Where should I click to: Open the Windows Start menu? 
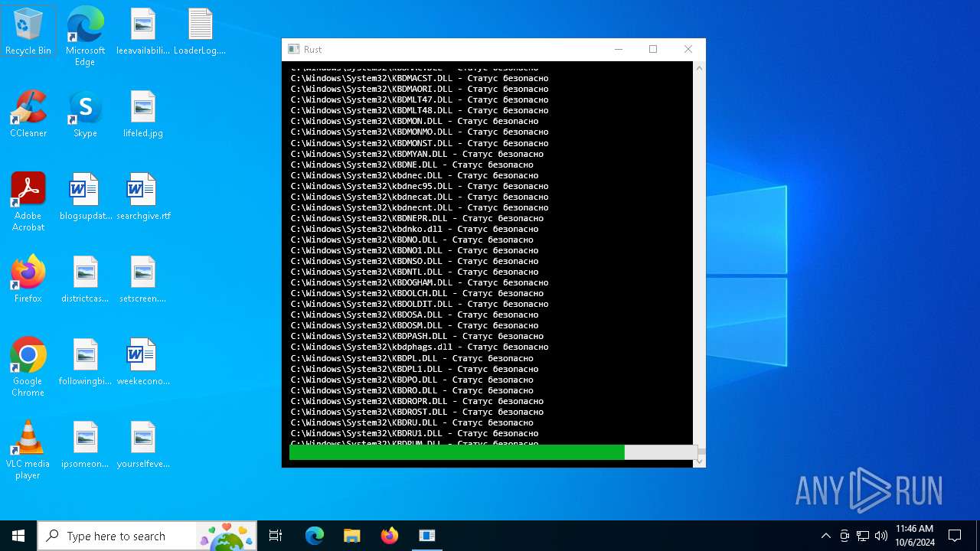[x=18, y=536]
